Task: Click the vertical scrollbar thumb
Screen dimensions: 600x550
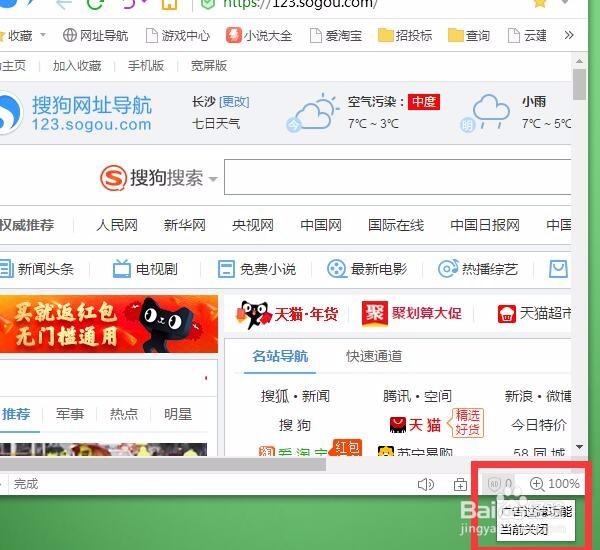Action: (579, 85)
